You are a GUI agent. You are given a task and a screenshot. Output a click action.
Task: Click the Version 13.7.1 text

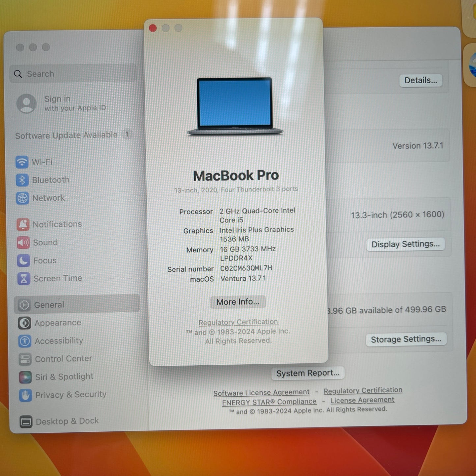(x=418, y=146)
